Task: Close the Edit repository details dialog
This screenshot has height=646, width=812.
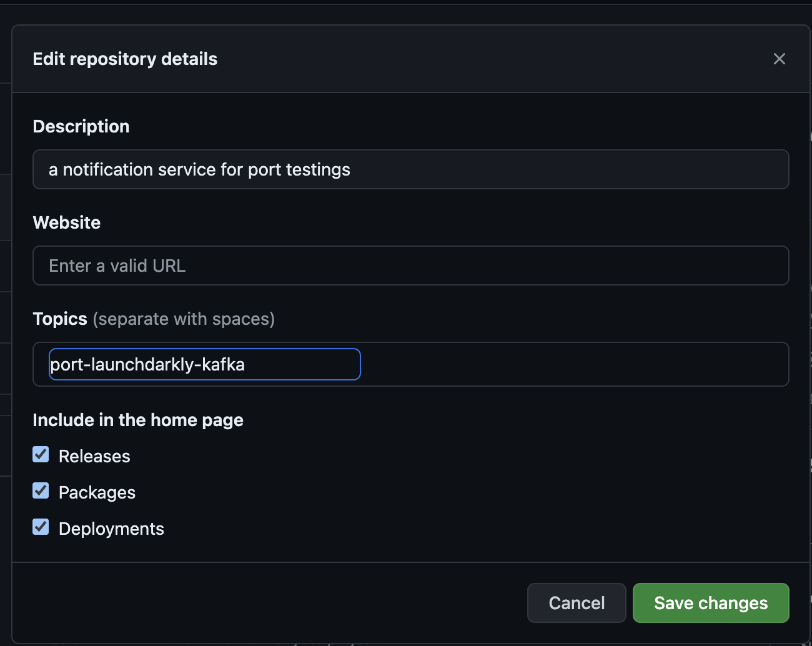Action: (779, 59)
